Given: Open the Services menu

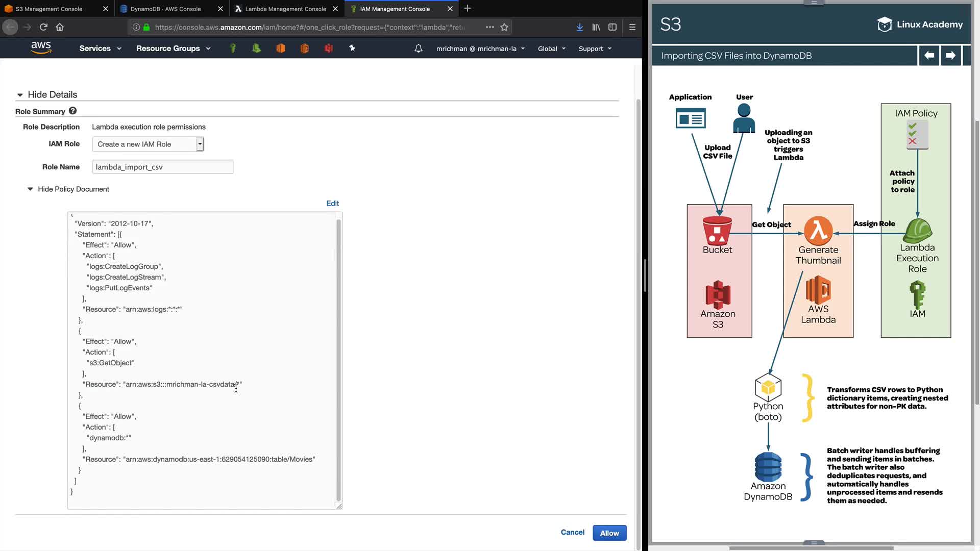Looking at the screenshot, I should [100, 48].
